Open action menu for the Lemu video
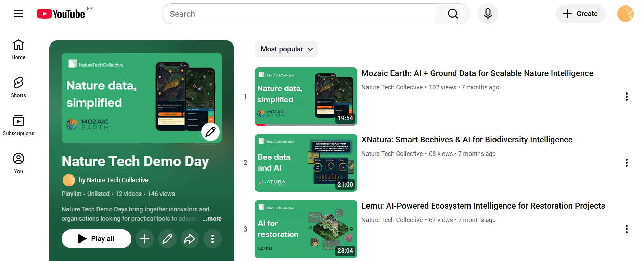 point(626,229)
